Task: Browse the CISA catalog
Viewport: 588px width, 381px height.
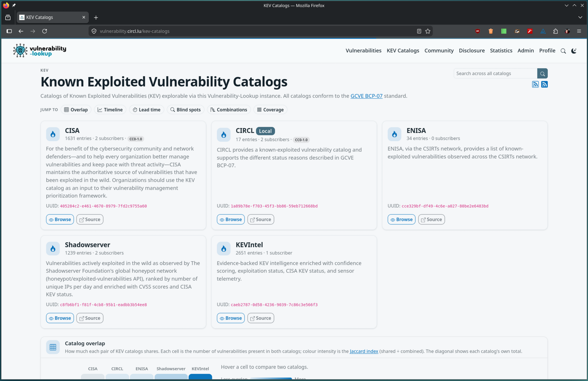Action: coord(60,219)
